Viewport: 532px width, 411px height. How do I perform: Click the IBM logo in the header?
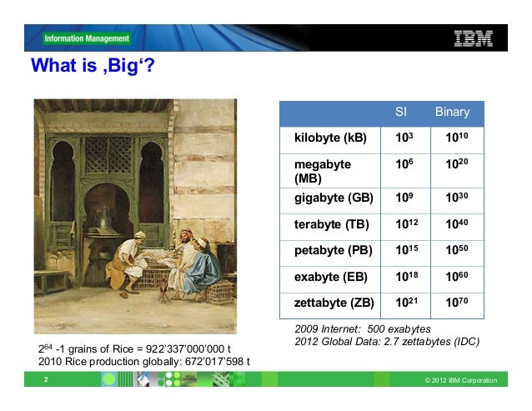[x=474, y=38]
